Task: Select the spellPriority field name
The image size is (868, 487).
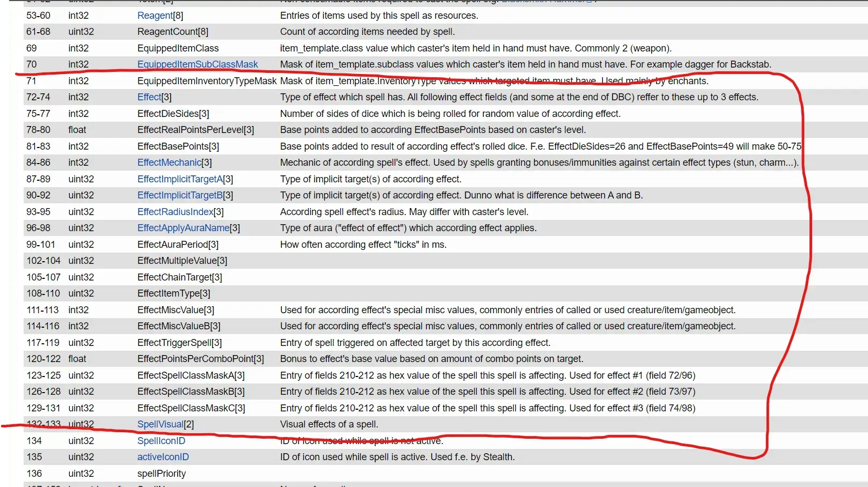Action: (x=162, y=474)
